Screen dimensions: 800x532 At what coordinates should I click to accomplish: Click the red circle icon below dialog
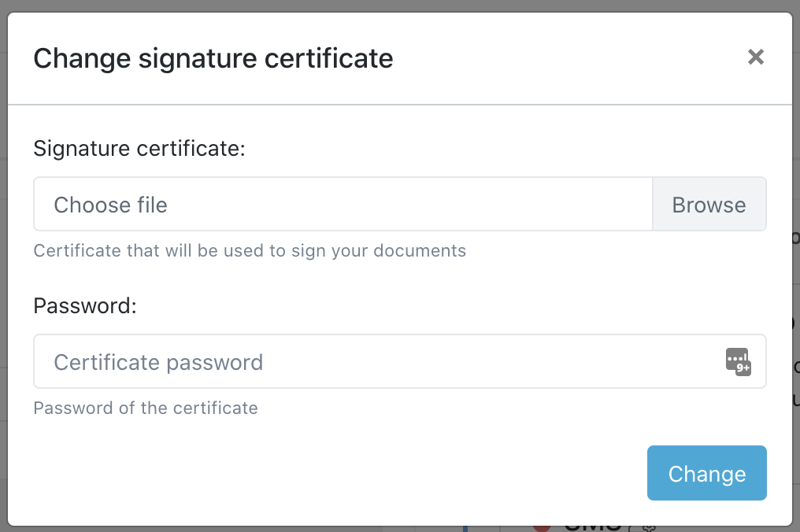[x=542, y=528]
